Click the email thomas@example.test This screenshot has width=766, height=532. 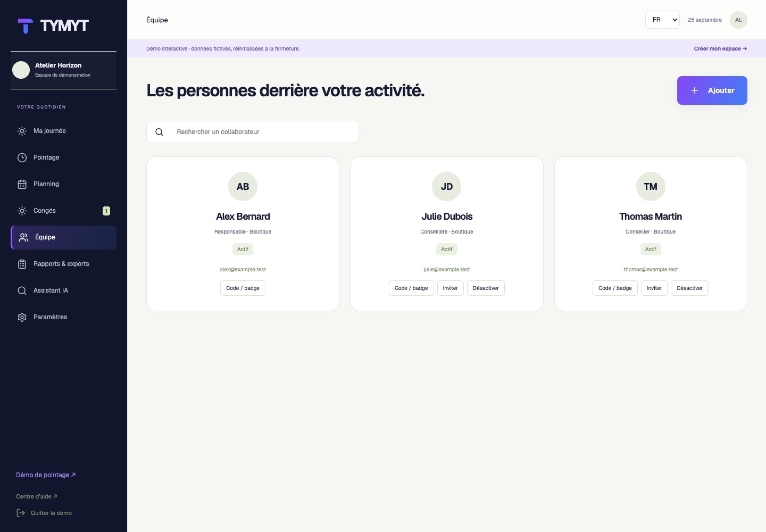click(651, 270)
